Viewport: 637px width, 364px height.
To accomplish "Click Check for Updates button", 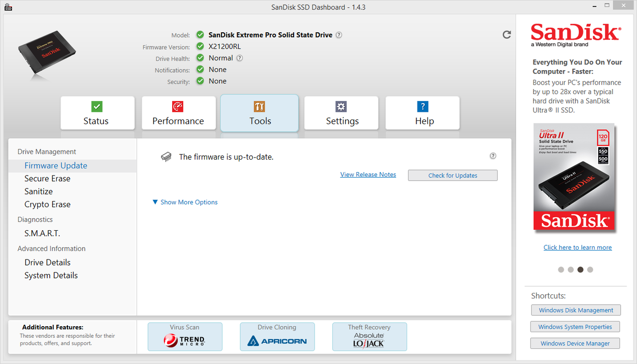I will (453, 176).
